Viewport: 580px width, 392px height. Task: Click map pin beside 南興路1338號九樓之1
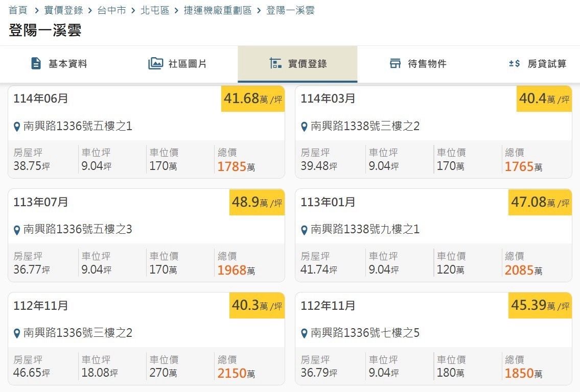[304, 230]
